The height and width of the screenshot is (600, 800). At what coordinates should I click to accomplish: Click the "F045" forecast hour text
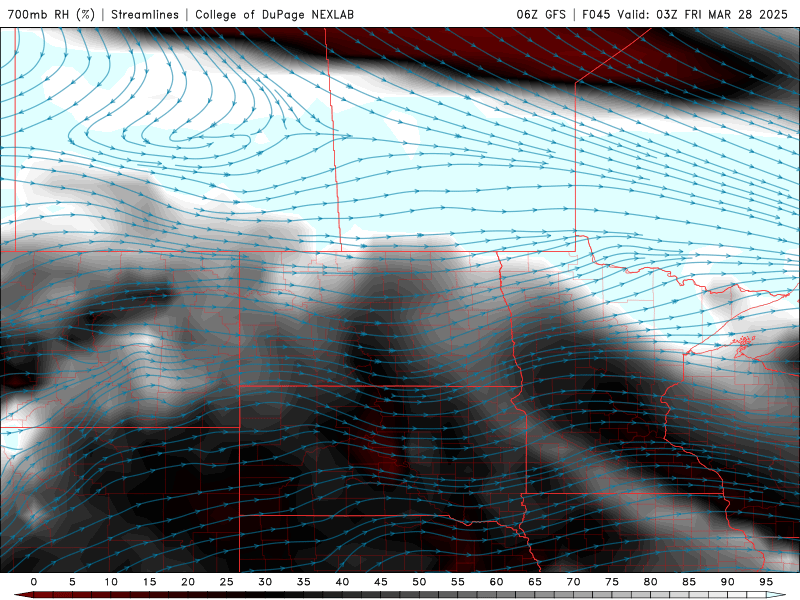pos(596,14)
